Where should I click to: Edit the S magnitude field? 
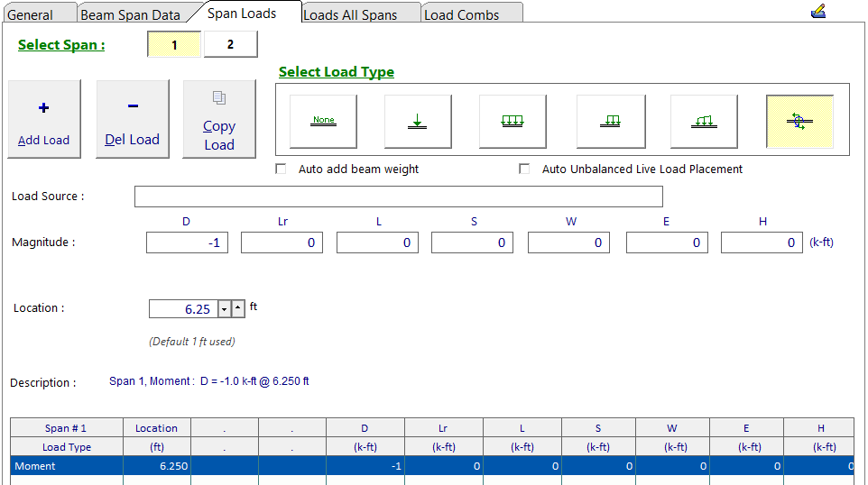pos(472,242)
